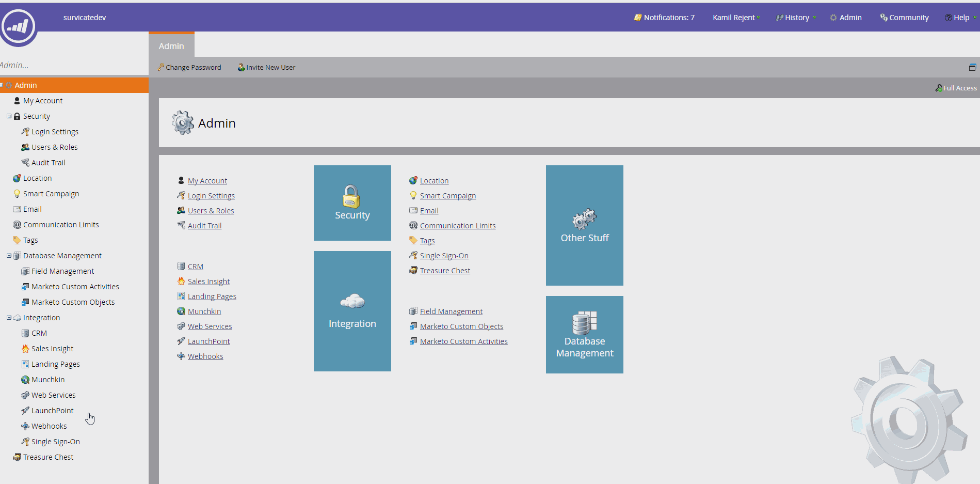Screen dimensions: 980x484
Task: Click the Field Management icon in main panel
Action: [x=413, y=311]
